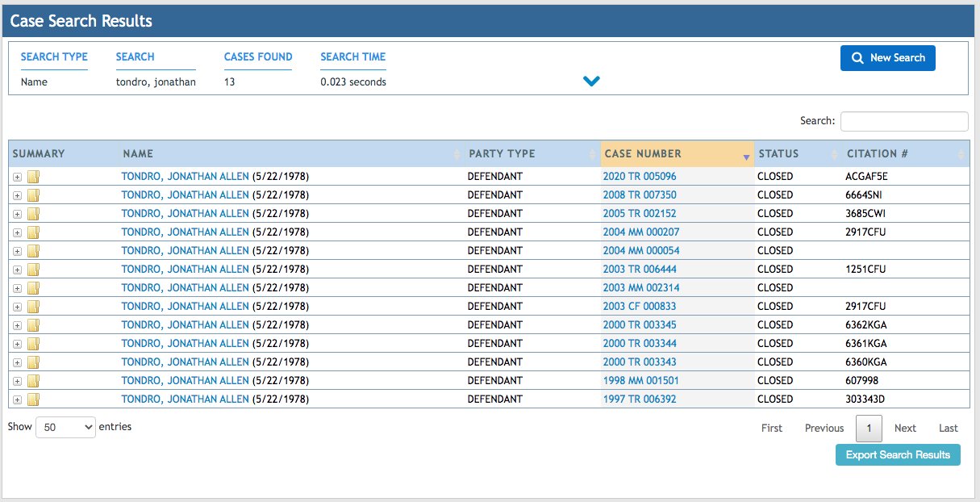
Task: Expand summary row of case 2000 TR 003345
Action: point(18,325)
